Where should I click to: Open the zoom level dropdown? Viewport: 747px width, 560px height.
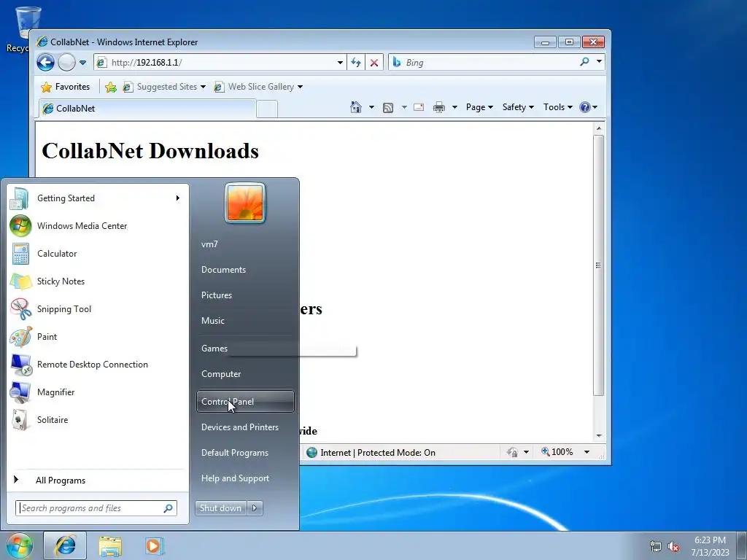click(587, 452)
